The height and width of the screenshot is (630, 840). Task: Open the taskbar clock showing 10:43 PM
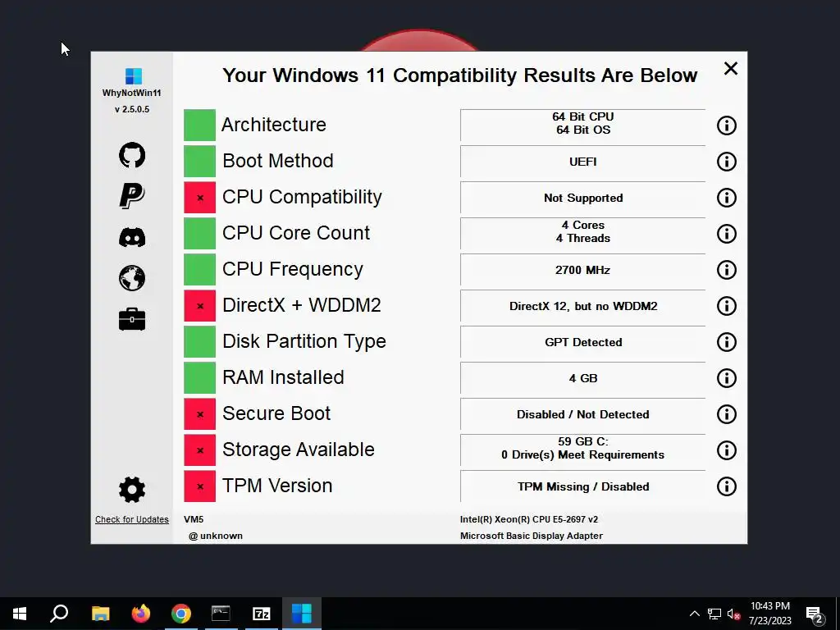(769, 614)
